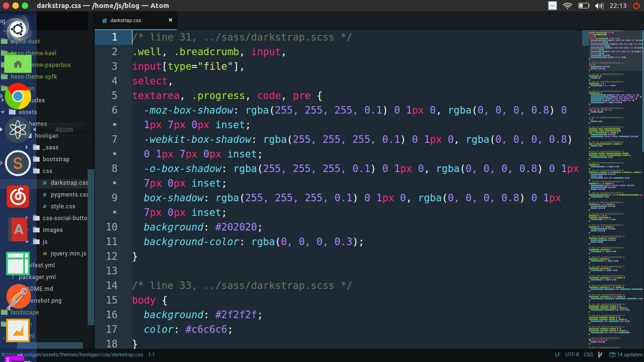Click the hash icon beside pygments.css
The height and width of the screenshot is (362, 644).
click(45, 195)
